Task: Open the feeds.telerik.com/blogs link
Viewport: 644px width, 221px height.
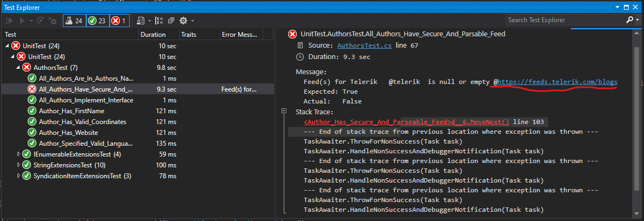Action: pos(557,82)
